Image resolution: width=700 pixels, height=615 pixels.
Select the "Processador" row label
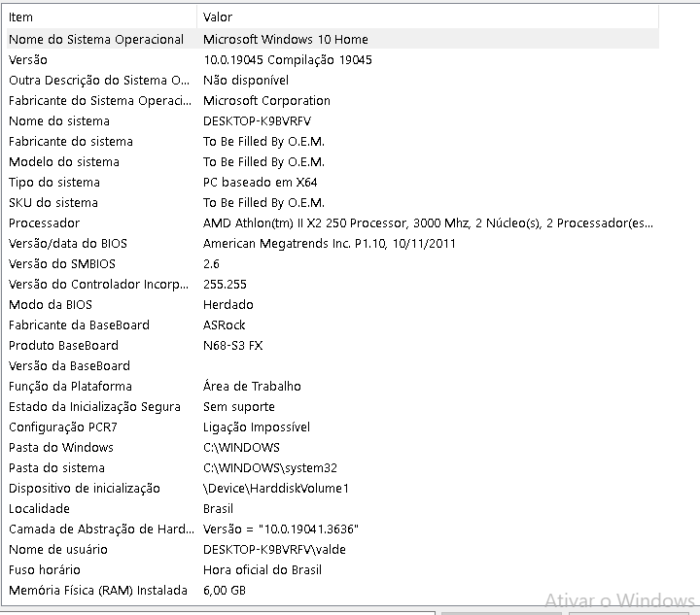coord(44,223)
